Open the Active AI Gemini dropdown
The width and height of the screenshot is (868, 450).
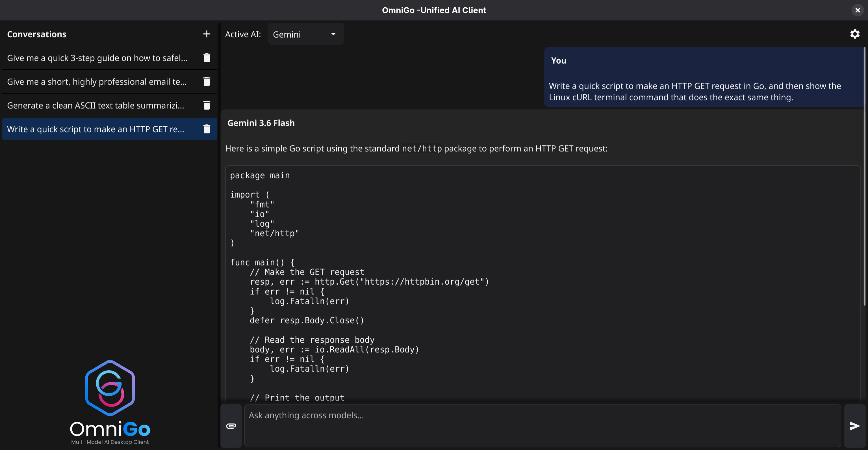[x=306, y=34]
